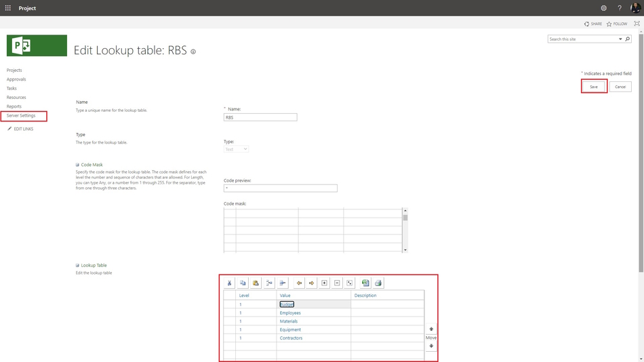Select the Budget value cell
The image size is (644, 362).
pyautogui.click(x=313, y=304)
